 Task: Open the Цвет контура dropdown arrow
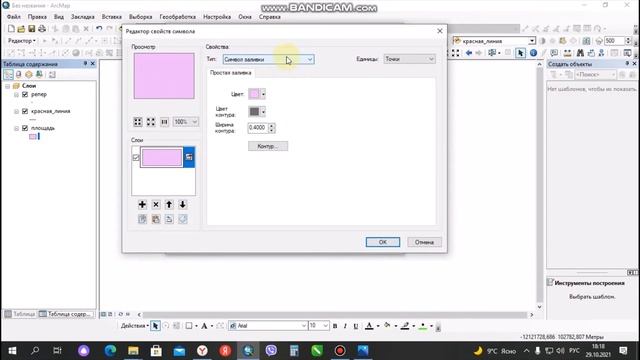[x=263, y=111]
